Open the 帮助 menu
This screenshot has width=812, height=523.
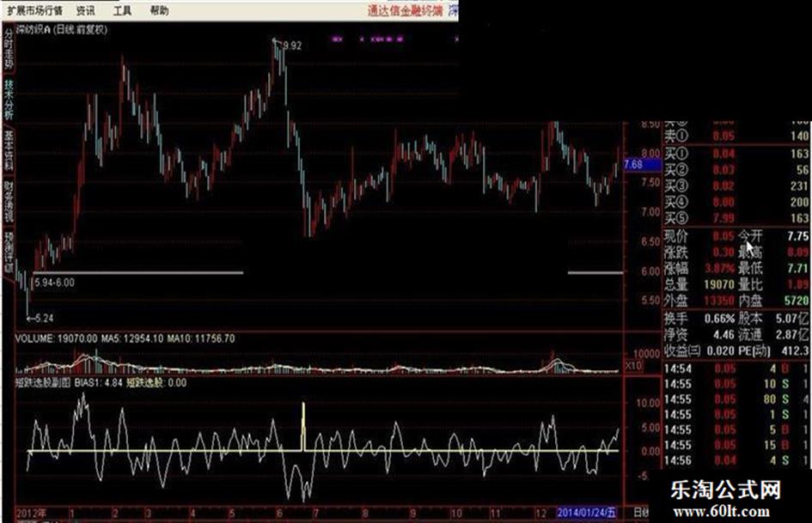coord(159,10)
